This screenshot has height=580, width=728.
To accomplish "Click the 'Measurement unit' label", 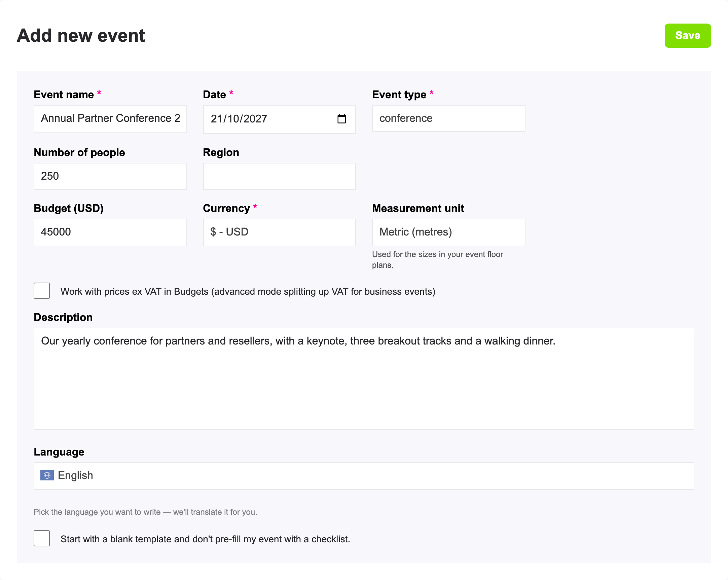I will point(418,208).
